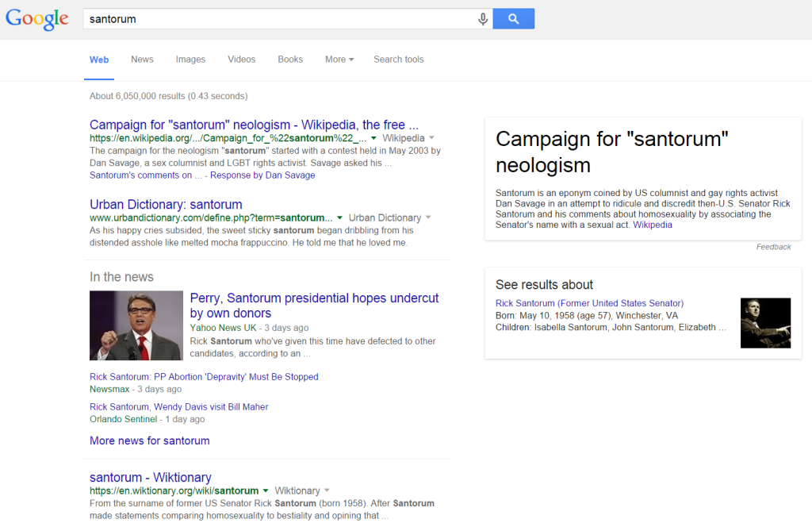Activate voice search microphone icon
812x527 pixels.
coord(483,19)
